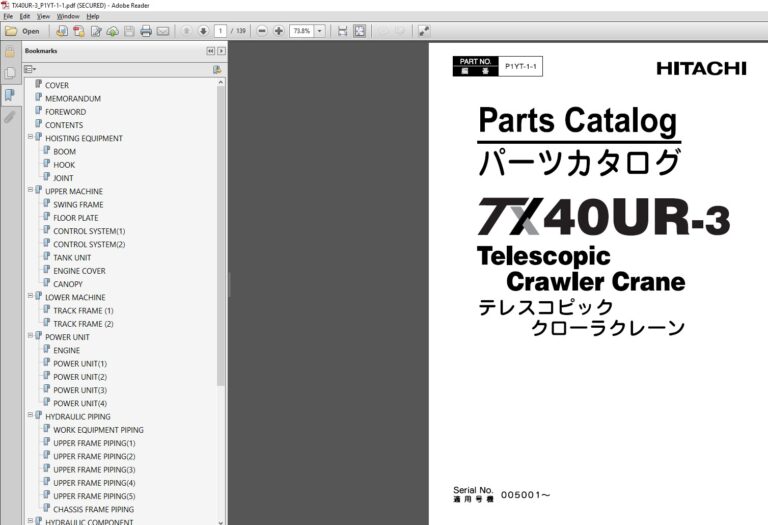The width and height of the screenshot is (768, 525).
Task: Select the CONTENTS bookmark
Action: (64, 125)
